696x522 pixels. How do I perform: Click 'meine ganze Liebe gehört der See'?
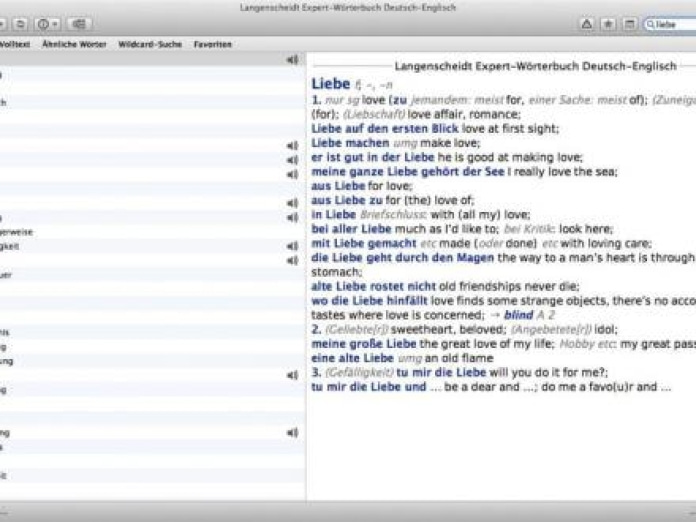click(x=408, y=171)
